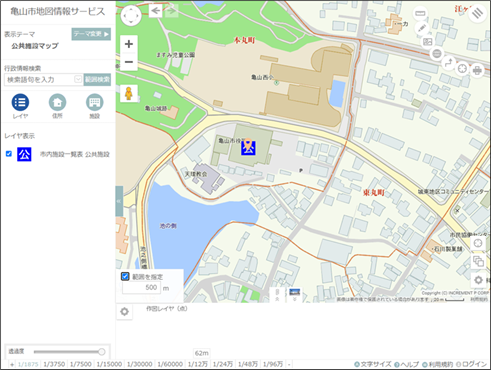Click the テーマ変更 theme change button
The image size is (491, 370).
[x=91, y=34]
